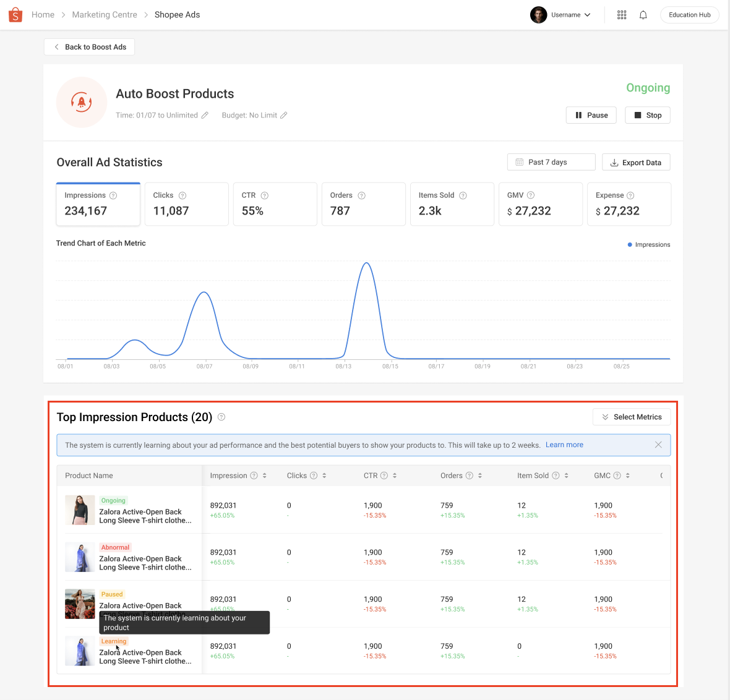Click Item Sold value 0 in Learning row
Screen dimensions: 730x700
pos(519,646)
